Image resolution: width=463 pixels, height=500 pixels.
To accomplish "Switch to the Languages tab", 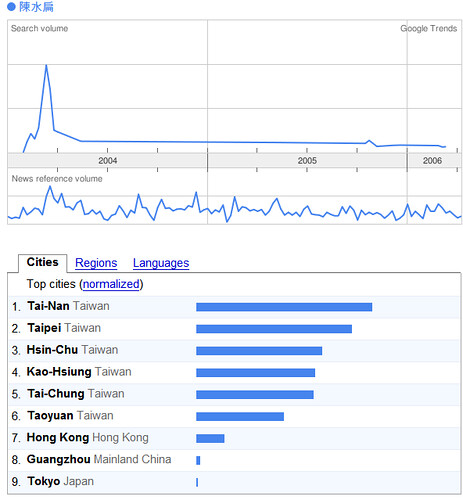I will pyautogui.click(x=161, y=263).
